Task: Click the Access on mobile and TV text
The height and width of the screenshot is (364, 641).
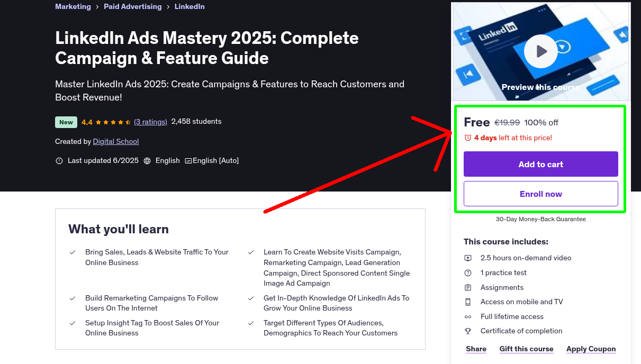Action: [522, 302]
